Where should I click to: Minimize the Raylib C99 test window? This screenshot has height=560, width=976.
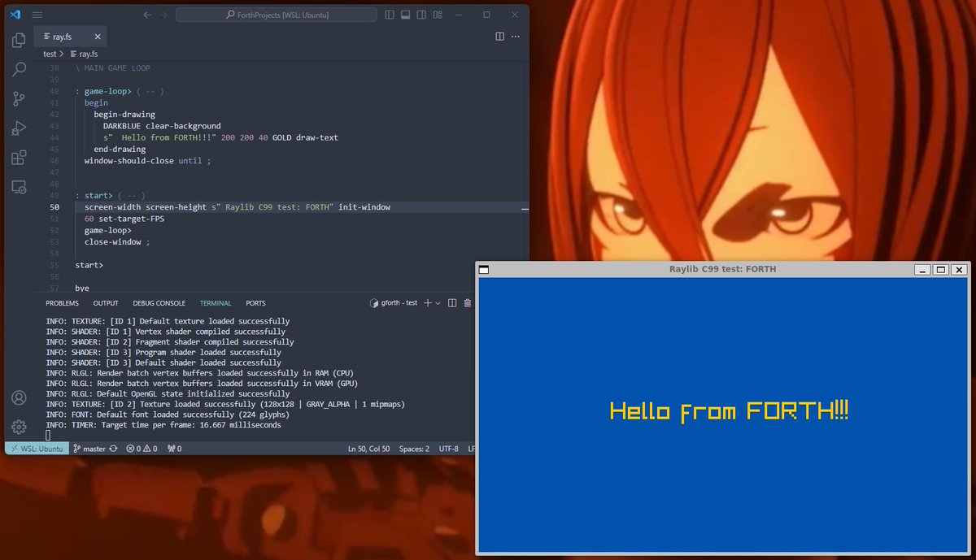pyautogui.click(x=922, y=270)
